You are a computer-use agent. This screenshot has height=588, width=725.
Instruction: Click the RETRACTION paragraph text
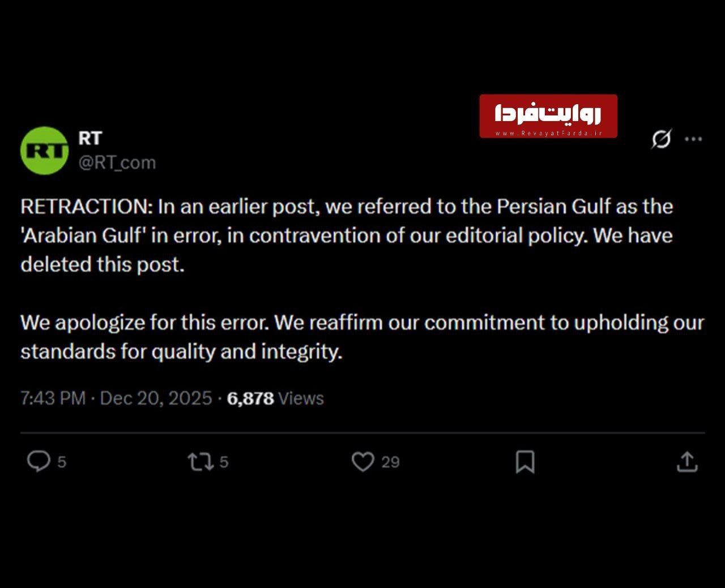(346, 235)
